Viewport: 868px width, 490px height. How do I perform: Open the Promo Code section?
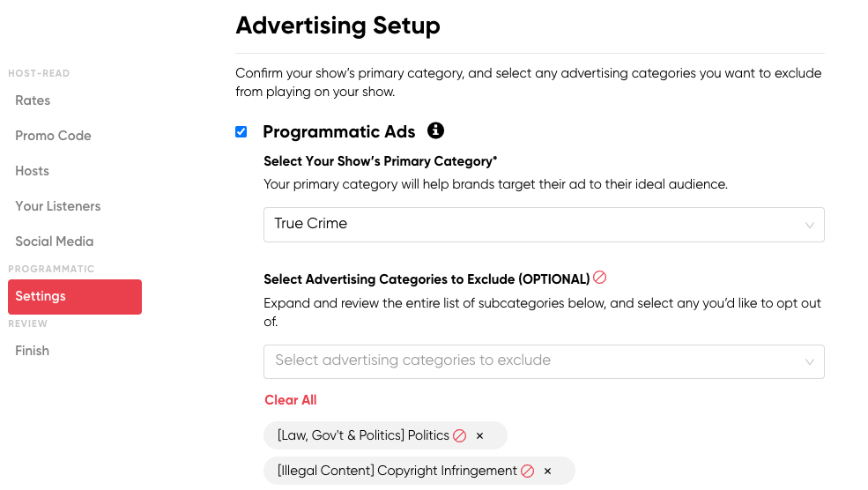tap(53, 136)
